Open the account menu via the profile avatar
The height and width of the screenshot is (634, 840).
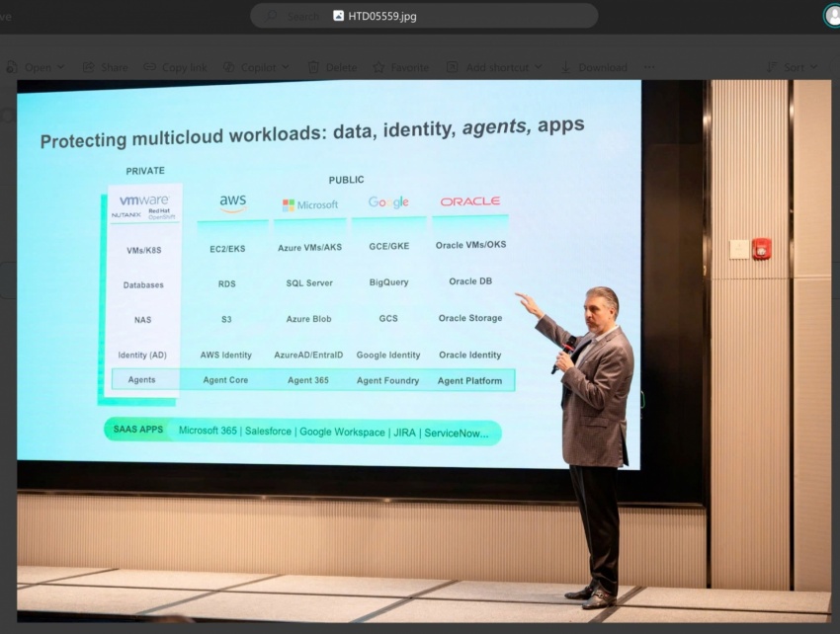pos(831,16)
